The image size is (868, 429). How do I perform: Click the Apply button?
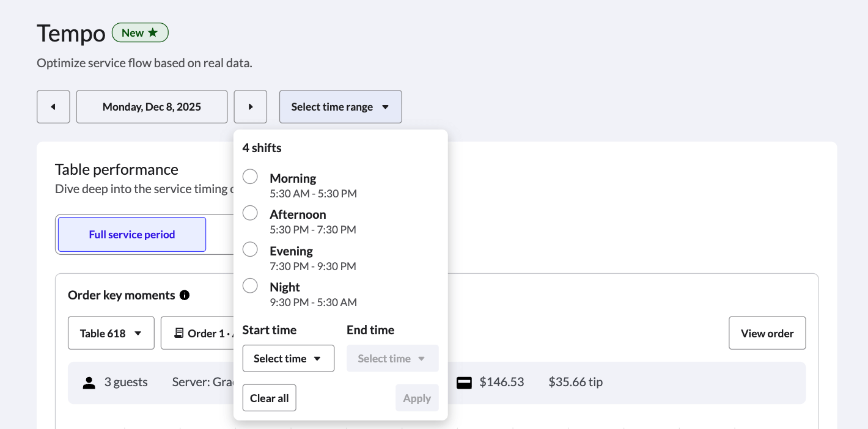click(x=417, y=398)
